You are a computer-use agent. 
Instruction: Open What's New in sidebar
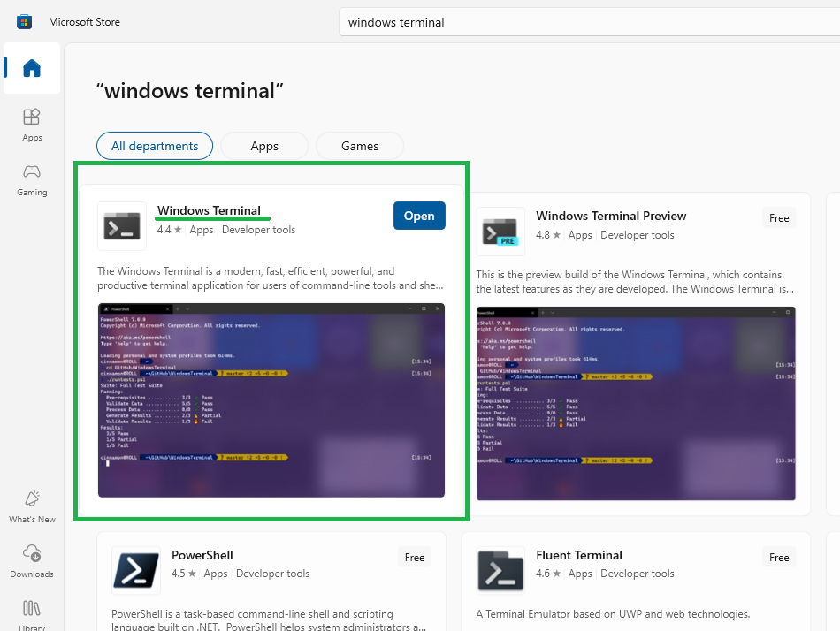tap(32, 506)
